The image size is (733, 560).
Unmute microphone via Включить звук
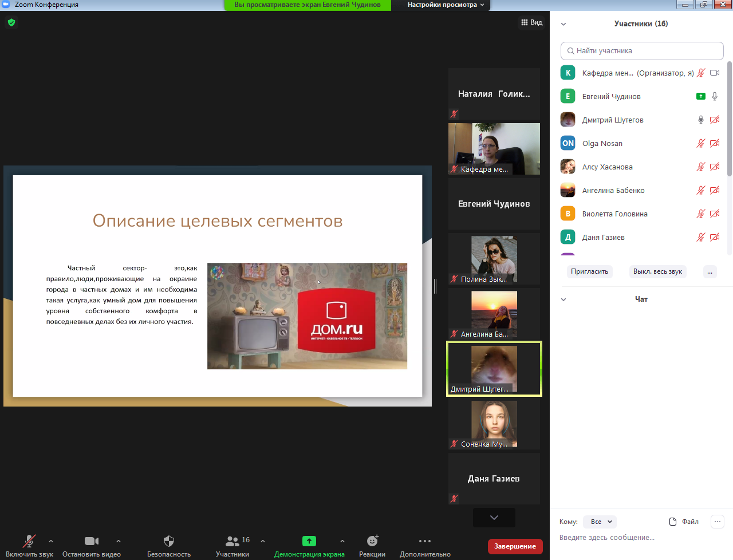click(x=29, y=541)
